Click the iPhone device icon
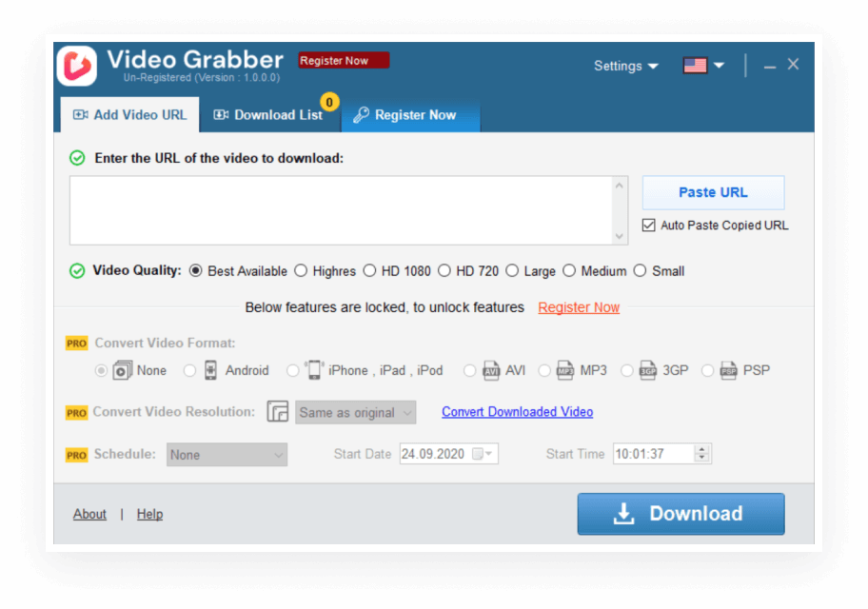Viewport: 868px width, 609px height. pyautogui.click(x=314, y=370)
